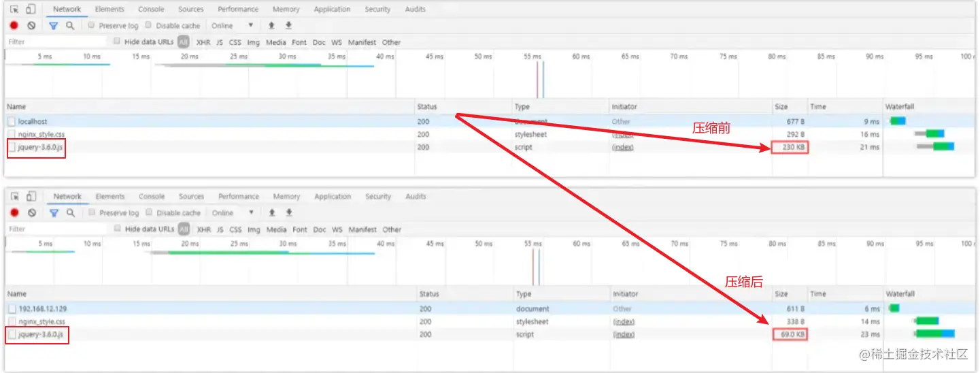
Task: Click inspect element icon in lower DevTools
Action: click(x=14, y=196)
